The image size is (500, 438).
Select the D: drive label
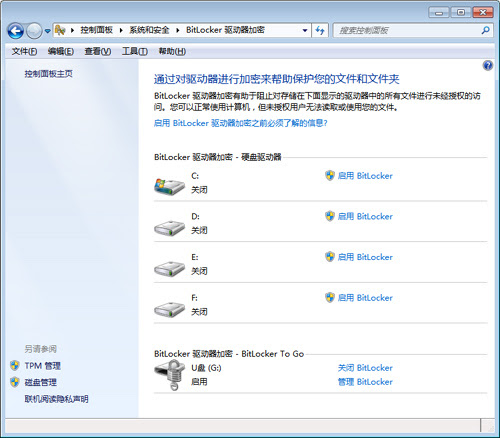(195, 216)
